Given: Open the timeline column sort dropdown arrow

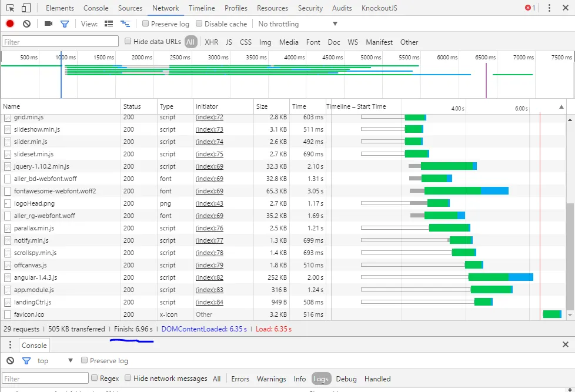Looking at the screenshot, I should (x=561, y=107).
